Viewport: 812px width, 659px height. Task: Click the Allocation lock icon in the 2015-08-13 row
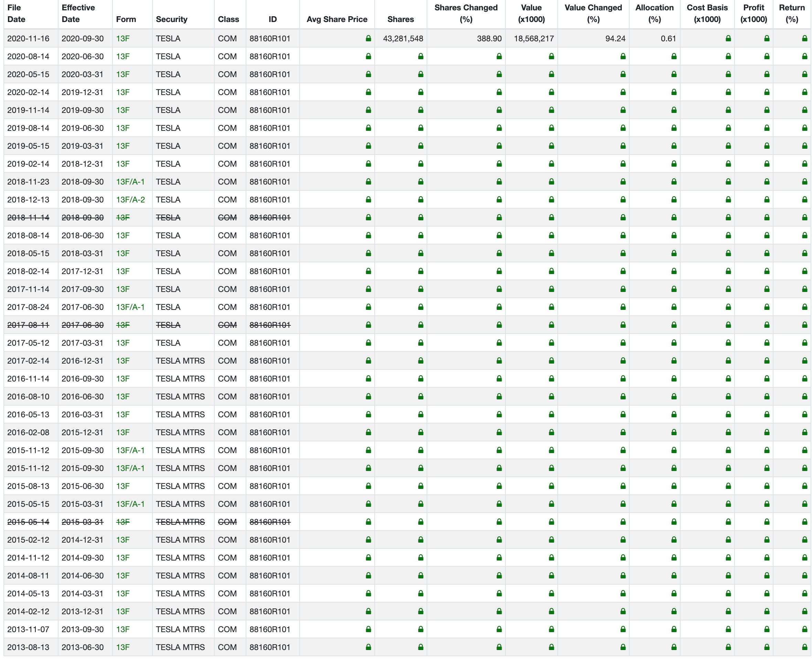click(x=674, y=486)
